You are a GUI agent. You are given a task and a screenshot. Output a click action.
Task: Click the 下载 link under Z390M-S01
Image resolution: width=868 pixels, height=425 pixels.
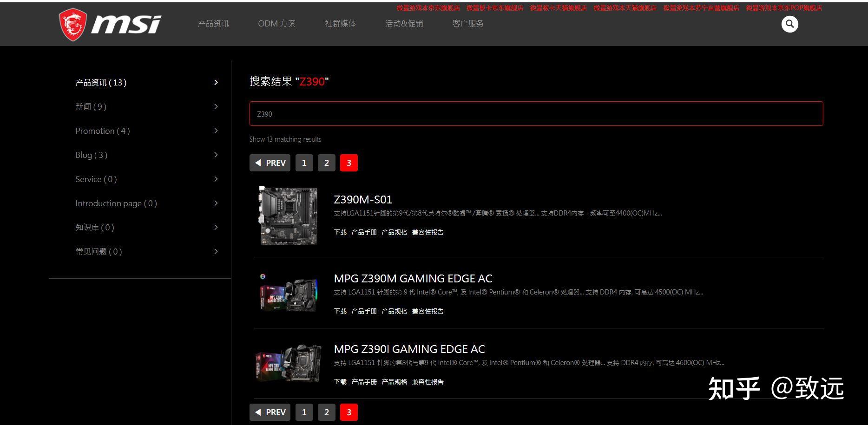click(x=340, y=232)
